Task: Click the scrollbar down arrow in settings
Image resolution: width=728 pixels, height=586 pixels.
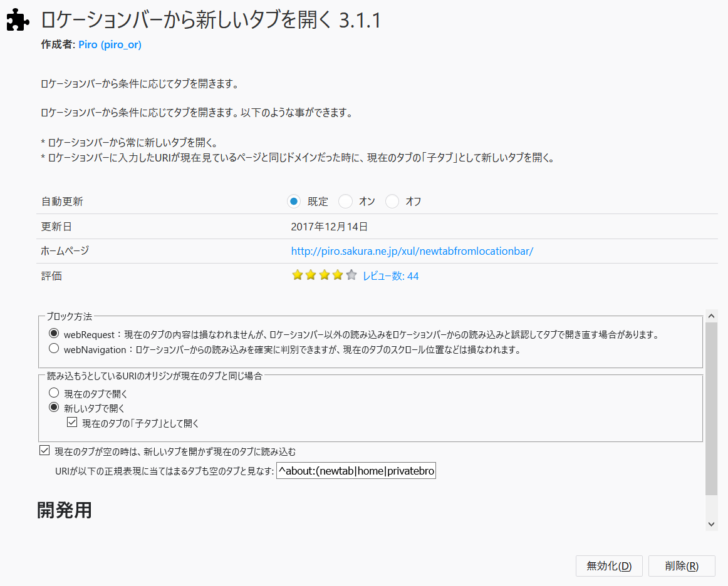Action: point(711,523)
